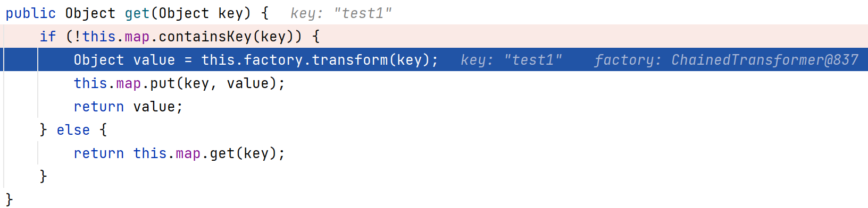
Task: Click the map field in the if condition
Action: click(137, 37)
